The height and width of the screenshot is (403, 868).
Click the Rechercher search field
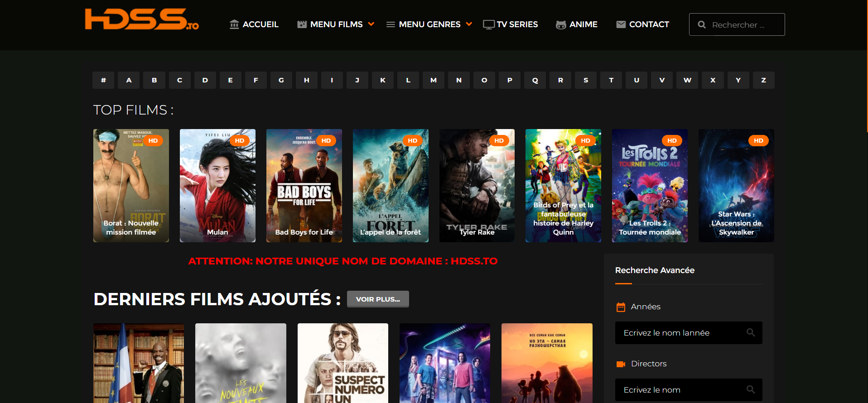737,24
